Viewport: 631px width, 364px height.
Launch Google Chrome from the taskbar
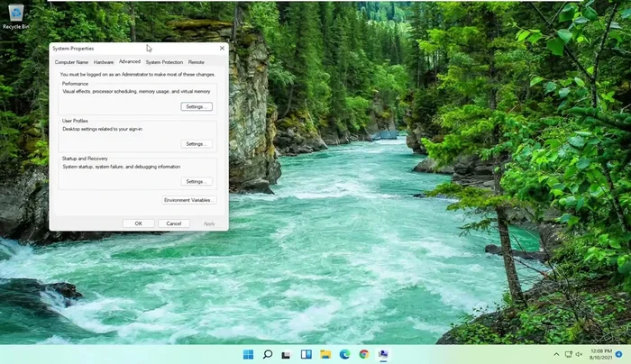pyautogui.click(x=364, y=354)
